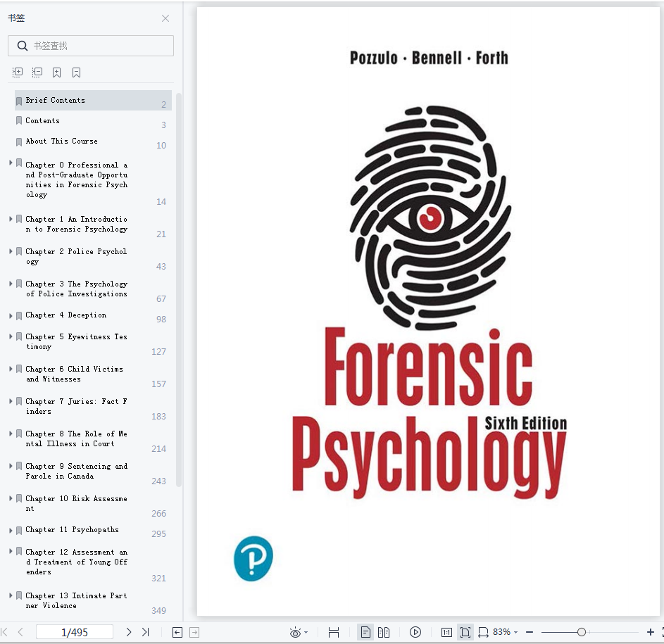Viewport: 664px width, 644px height.
Task: Expand Chapter 11 Psychopaths bookmark
Action: [x=11, y=530]
